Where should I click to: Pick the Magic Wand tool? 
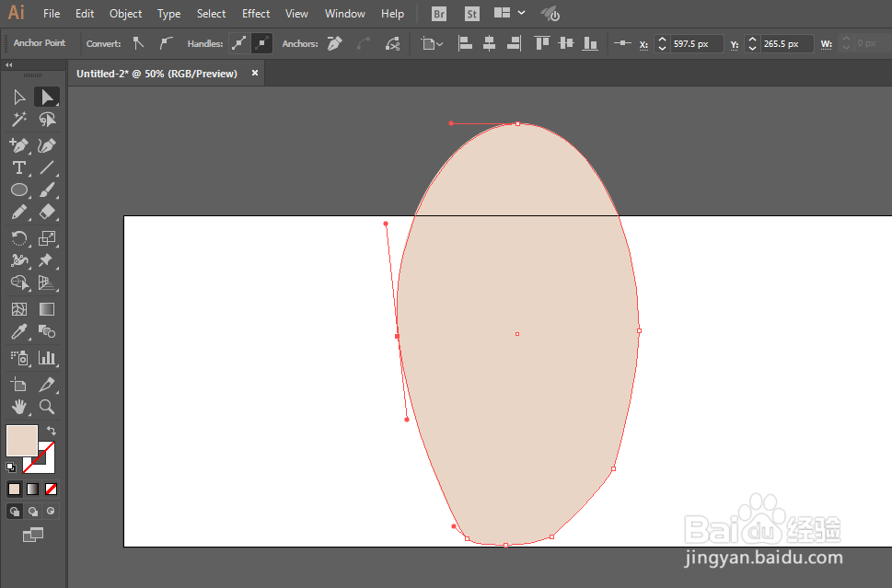(x=19, y=120)
